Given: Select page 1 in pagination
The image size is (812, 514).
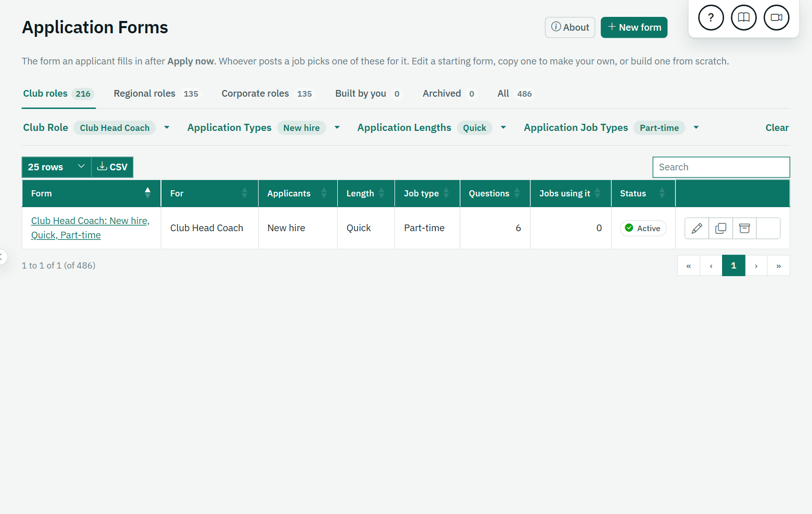Looking at the screenshot, I should tap(733, 265).
